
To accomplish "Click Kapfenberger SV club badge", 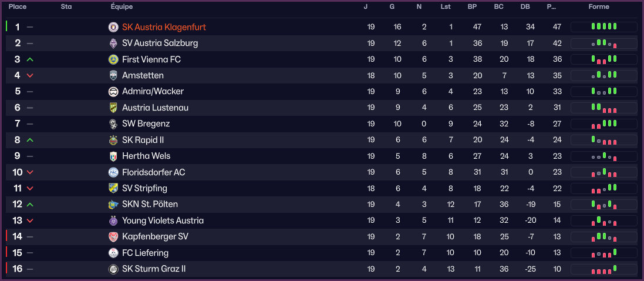I will (x=113, y=237).
